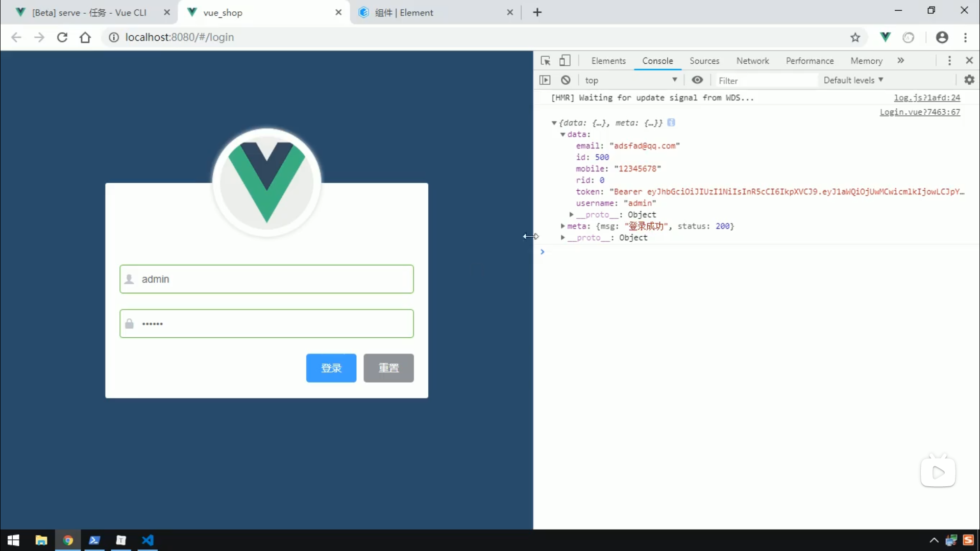Screen dimensions: 980x551
Task: Click the mobile value "12345678"
Action: (x=638, y=169)
